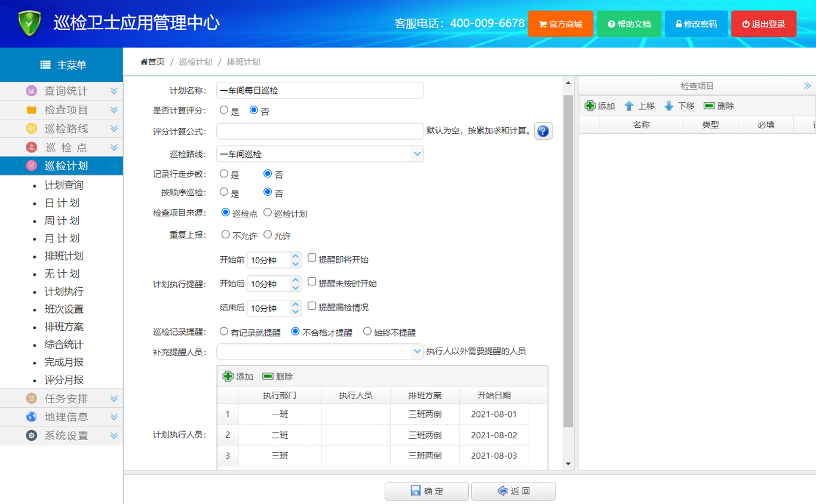Click the blue help question mark icon
The width and height of the screenshot is (816, 504).
[542, 131]
